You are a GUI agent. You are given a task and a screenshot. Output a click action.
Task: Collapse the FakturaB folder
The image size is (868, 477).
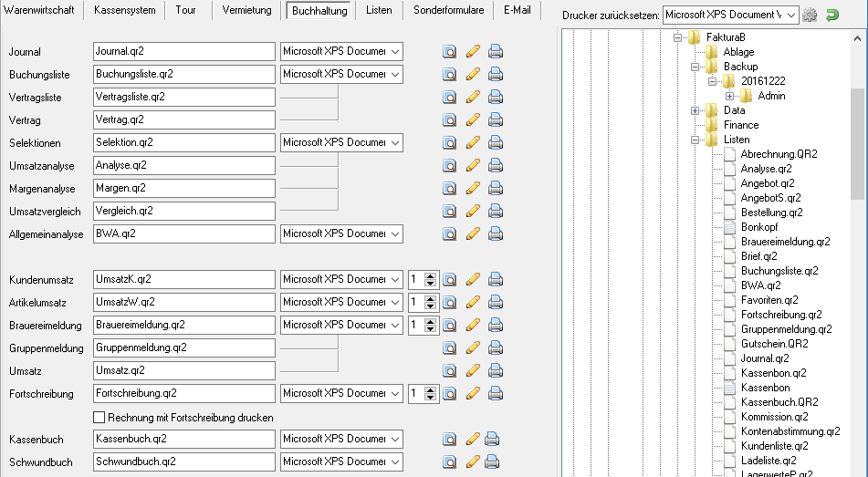(x=677, y=37)
